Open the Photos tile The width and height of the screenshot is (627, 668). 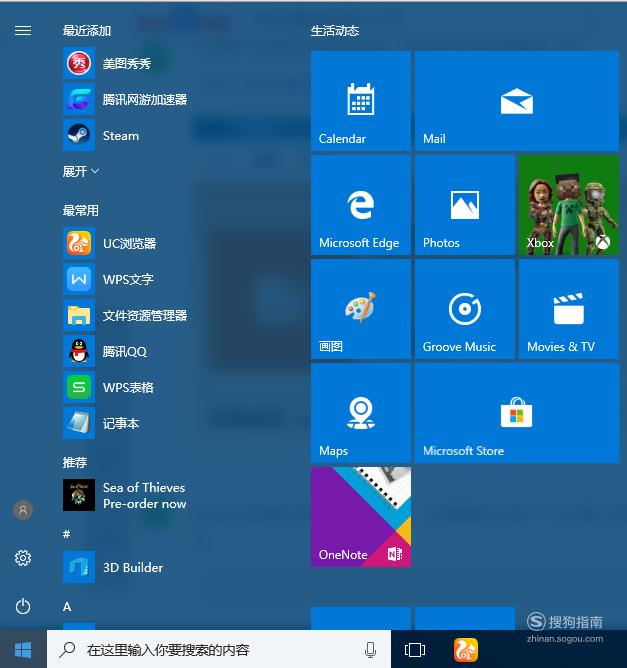(x=465, y=205)
